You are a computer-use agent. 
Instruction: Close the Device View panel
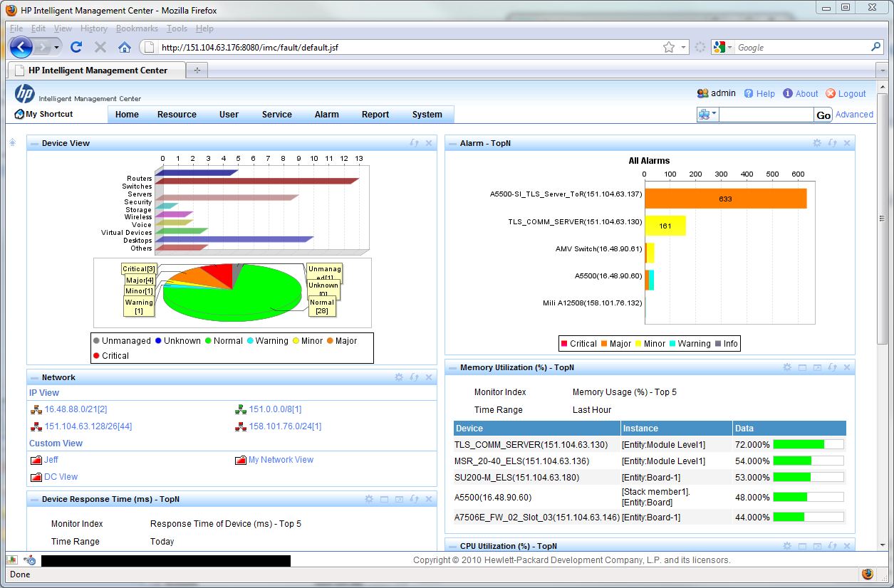click(x=429, y=143)
